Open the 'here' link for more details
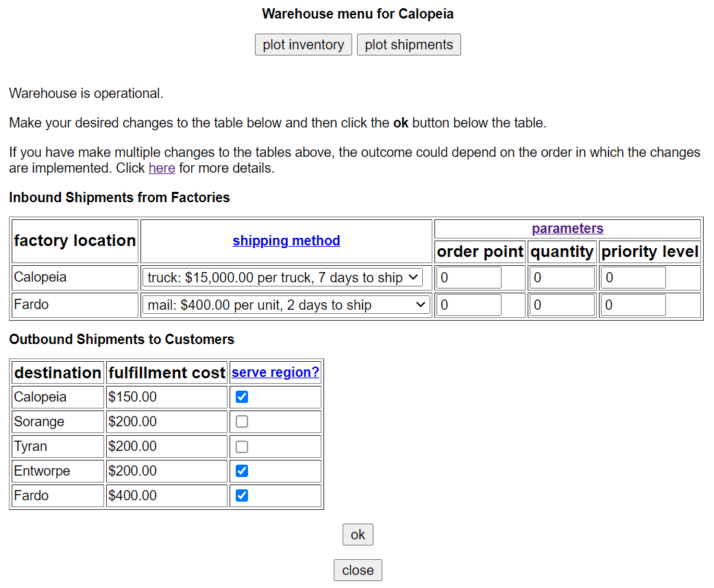 [162, 168]
